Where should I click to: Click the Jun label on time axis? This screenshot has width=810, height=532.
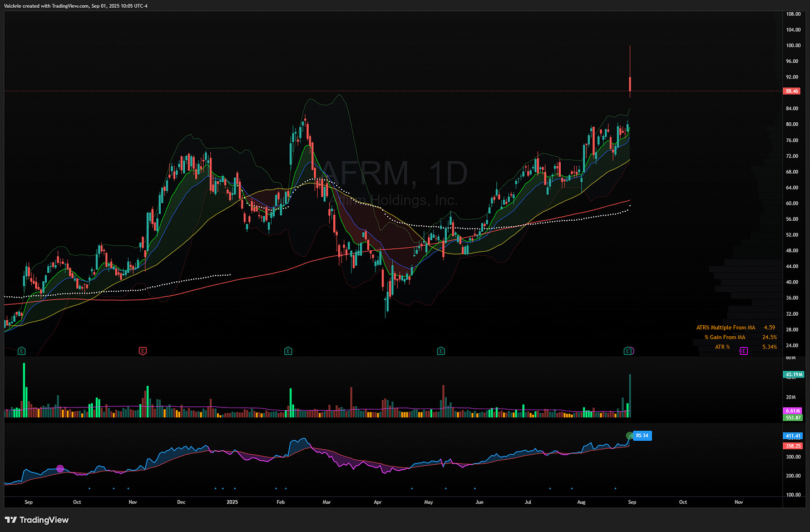coord(479,502)
